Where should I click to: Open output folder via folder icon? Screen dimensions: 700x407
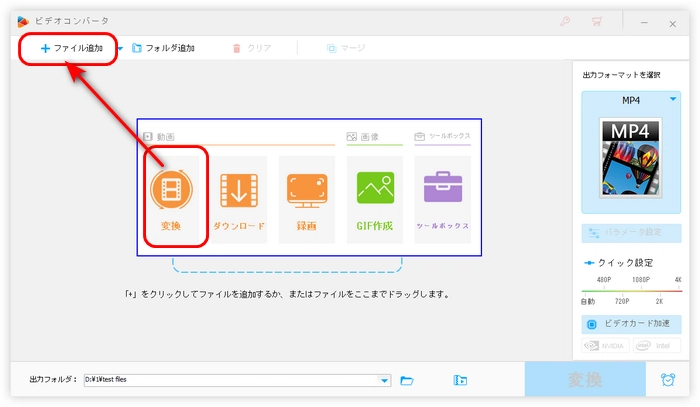(407, 380)
